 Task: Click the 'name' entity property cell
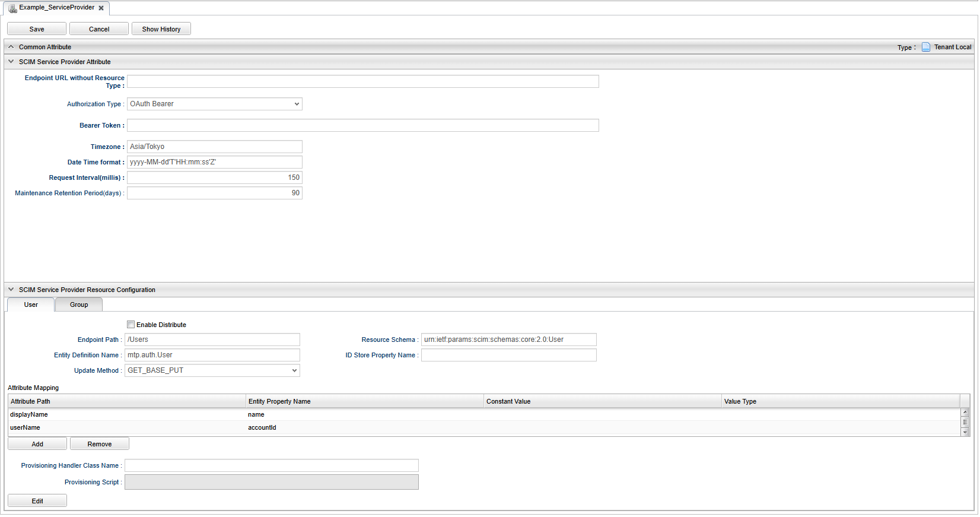(365, 414)
